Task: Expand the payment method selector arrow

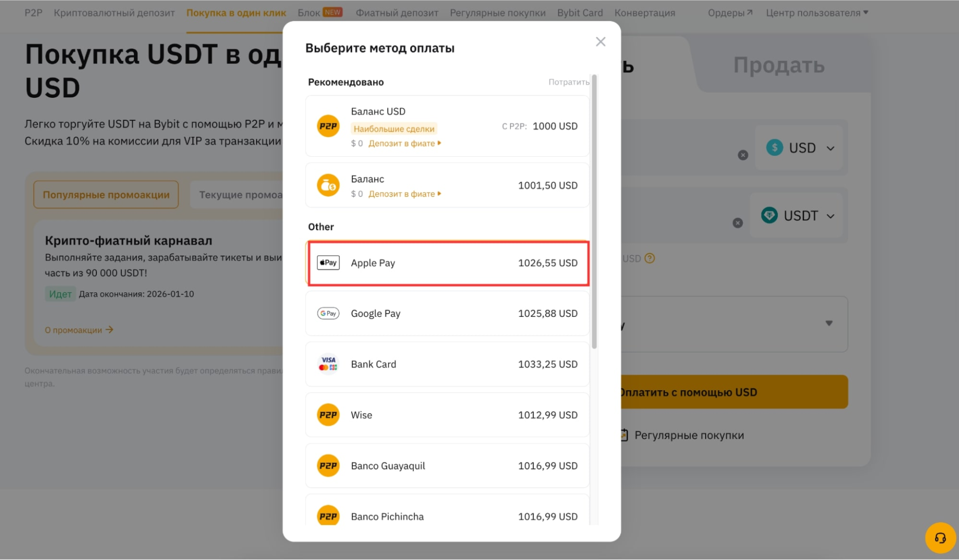Action: point(829,323)
